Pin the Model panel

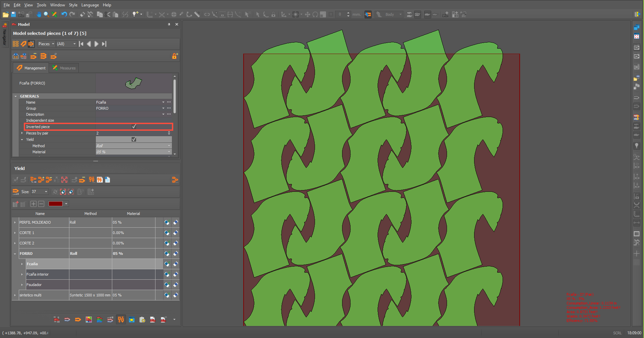point(169,24)
